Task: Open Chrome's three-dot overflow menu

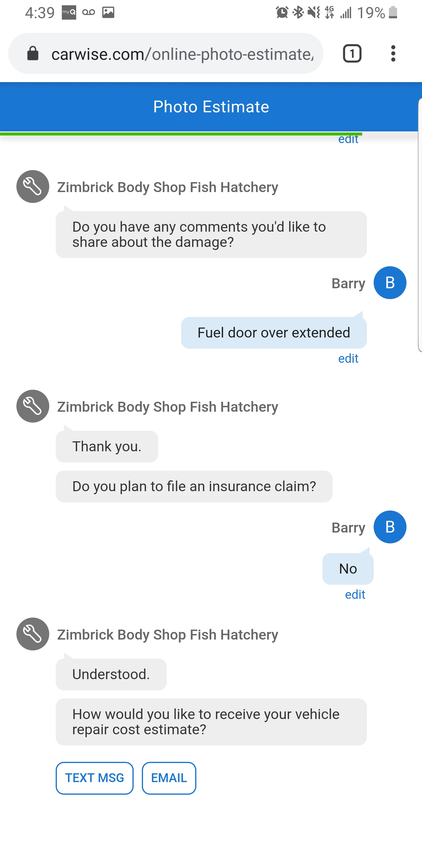Action: [x=393, y=54]
